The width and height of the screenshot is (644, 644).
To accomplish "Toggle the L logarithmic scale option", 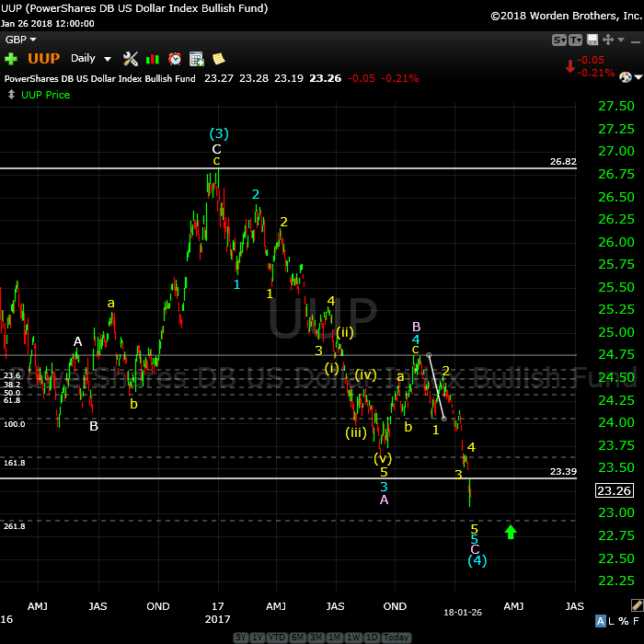I will (611, 621).
